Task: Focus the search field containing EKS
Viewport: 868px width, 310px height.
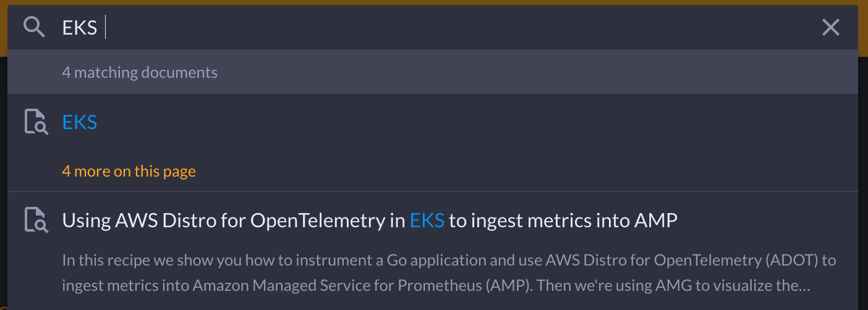Action: (433, 27)
